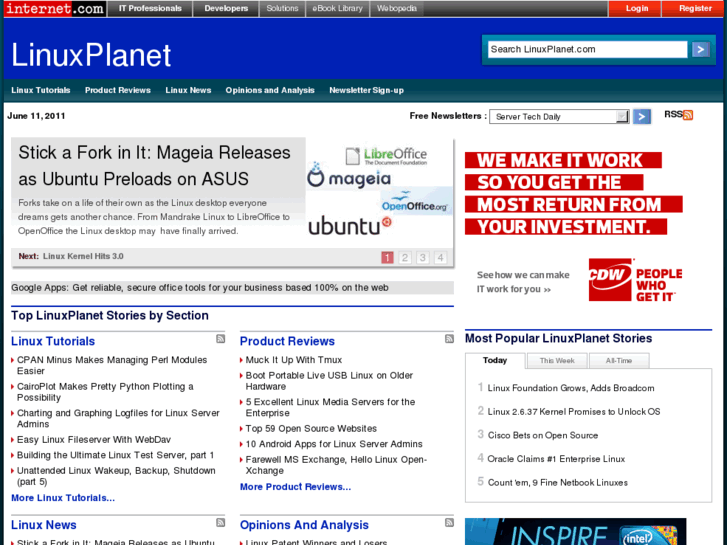Open Linux 2.6.37 Kernel Promises story
This screenshot has width=727, height=545.
tap(574, 411)
